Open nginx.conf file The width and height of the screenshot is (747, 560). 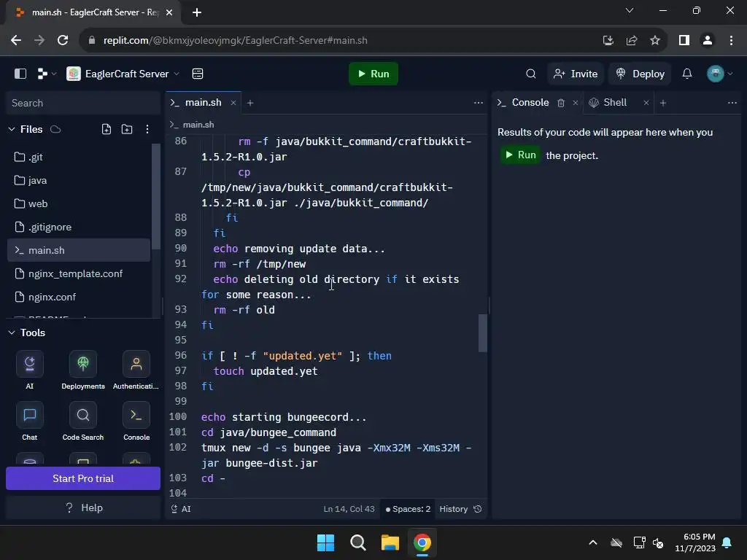(x=79, y=297)
